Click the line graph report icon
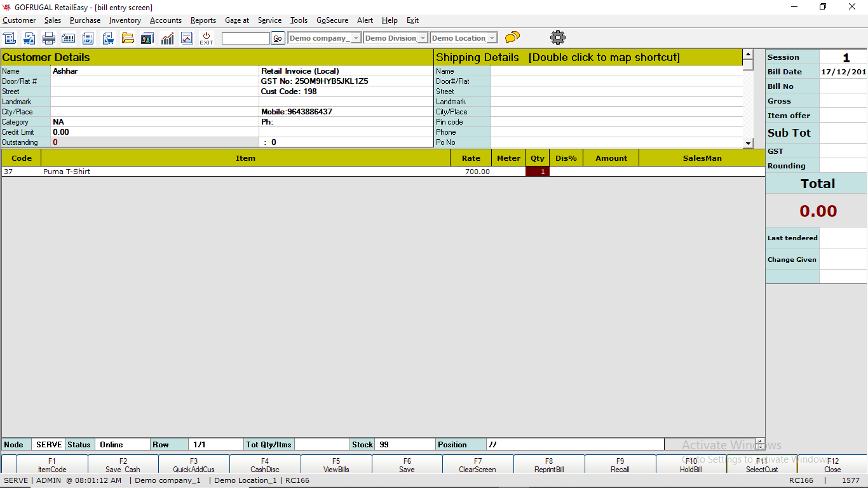 point(187,38)
